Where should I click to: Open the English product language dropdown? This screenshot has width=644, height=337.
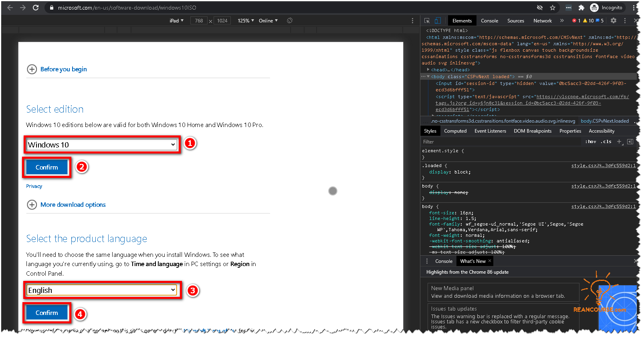tap(102, 290)
